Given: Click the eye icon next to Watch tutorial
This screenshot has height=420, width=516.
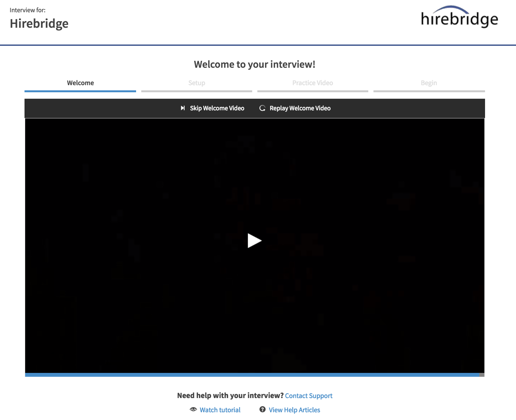Looking at the screenshot, I should [193, 410].
